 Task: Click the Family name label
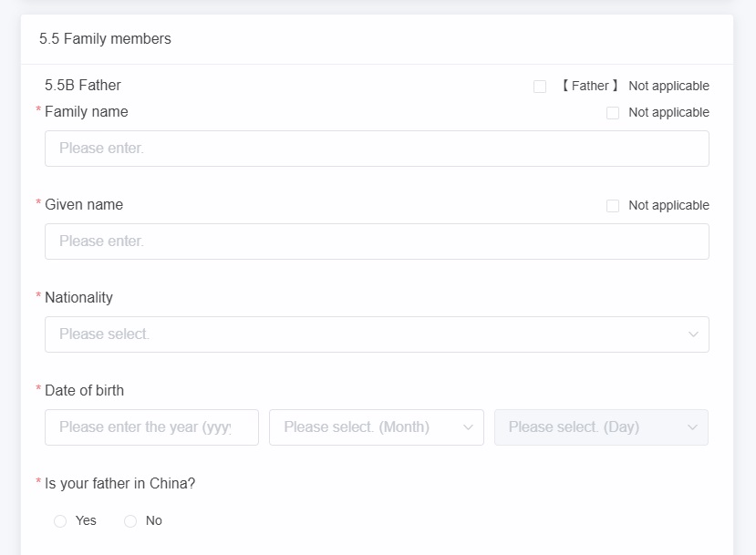coord(87,112)
